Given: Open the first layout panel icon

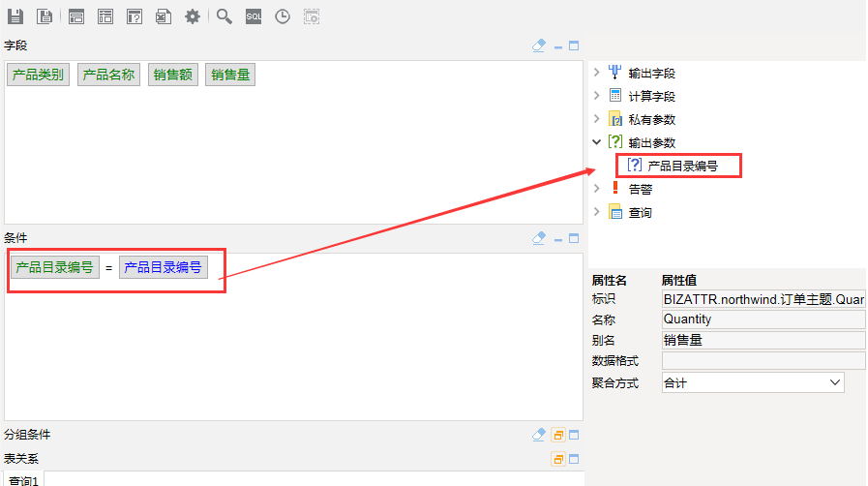Looking at the screenshot, I should point(76,16).
